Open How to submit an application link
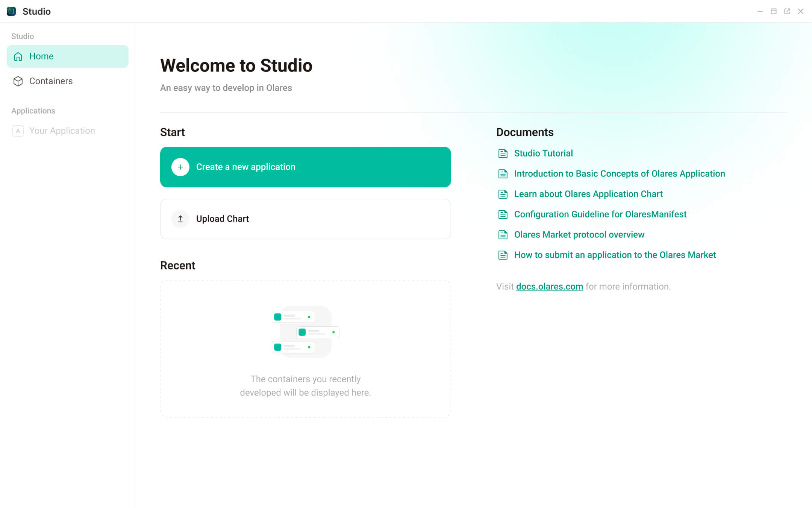 click(x=615, y=255)
